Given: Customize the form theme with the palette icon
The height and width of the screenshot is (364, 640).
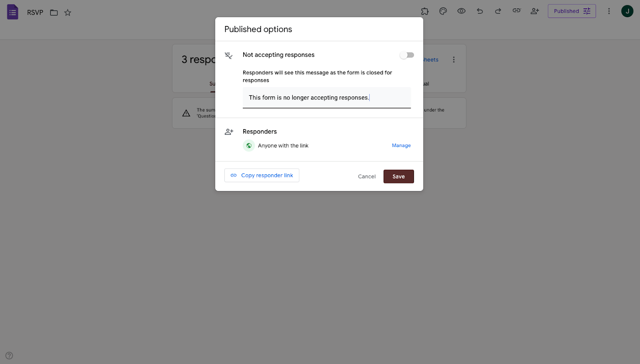Looking at the screenshot, I should coord(443,11).
